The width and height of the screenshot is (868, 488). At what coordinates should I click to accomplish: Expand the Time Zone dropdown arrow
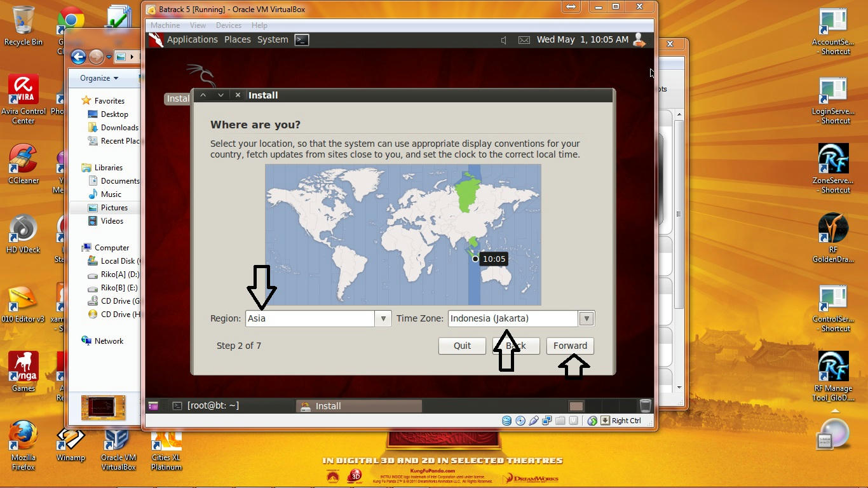click(587, 318)
